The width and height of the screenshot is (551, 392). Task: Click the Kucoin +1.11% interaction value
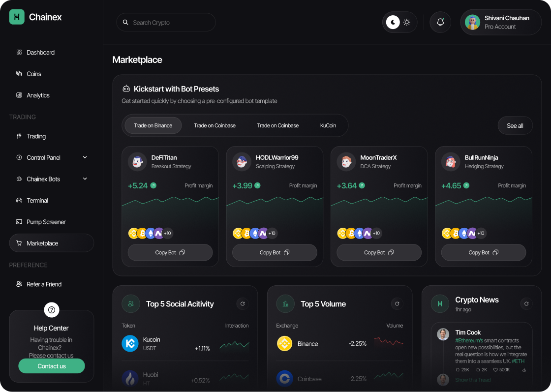202,348
